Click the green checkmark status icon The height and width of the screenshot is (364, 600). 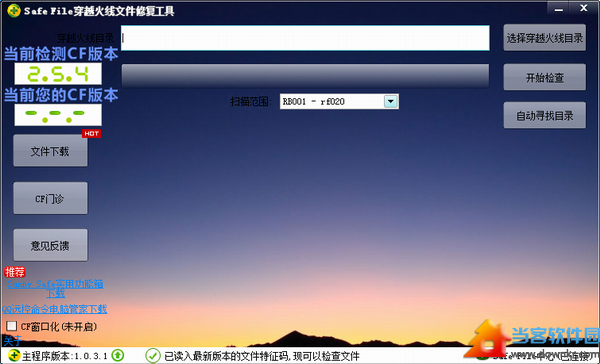tap(153, 356)
